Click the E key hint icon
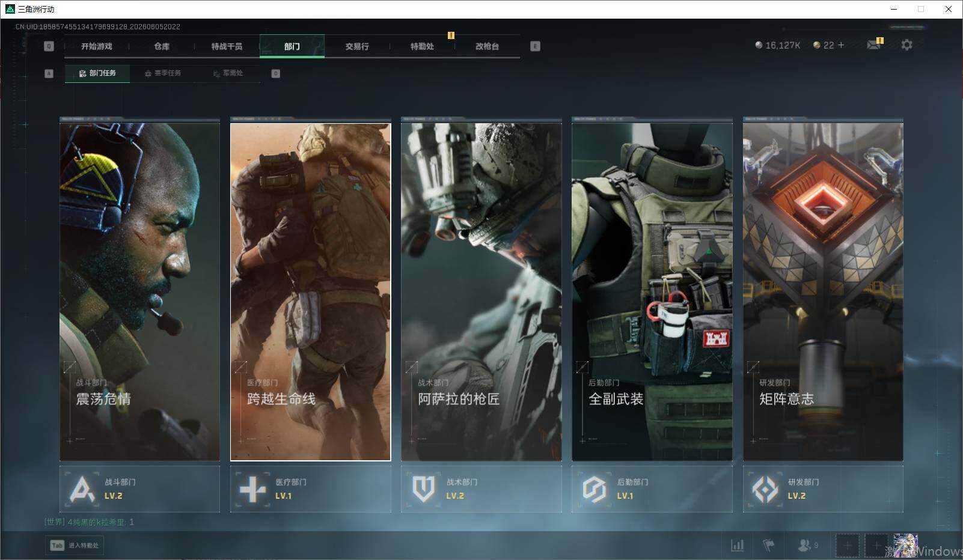Viewport: 963px width, 560px height. tap(535, 46)
